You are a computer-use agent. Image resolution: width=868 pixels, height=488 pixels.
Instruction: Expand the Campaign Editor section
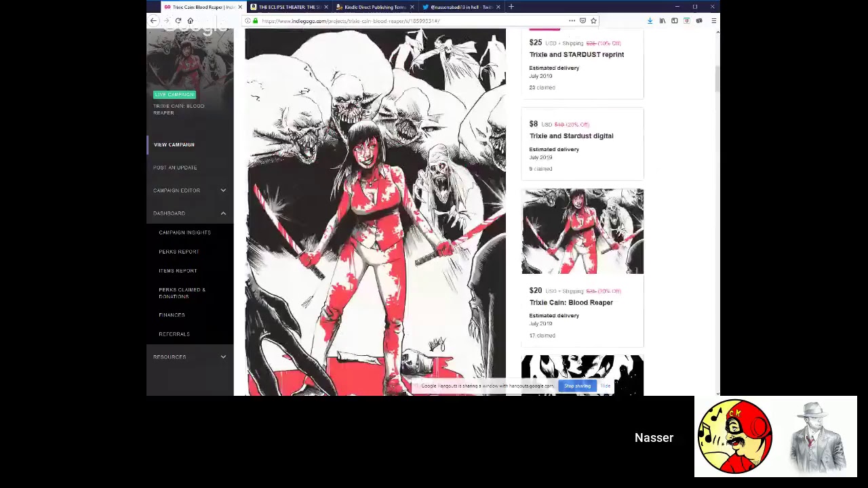pyautogui.click(x=223, y=190)
